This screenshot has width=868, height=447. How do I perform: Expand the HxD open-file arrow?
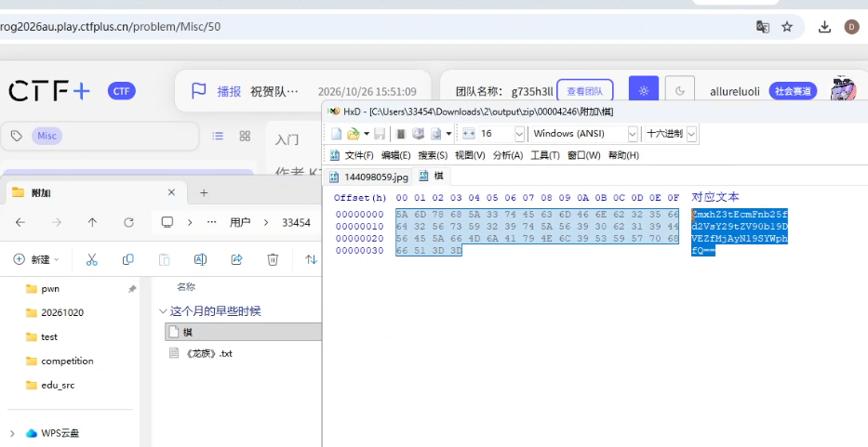click(x=366, y=134)
